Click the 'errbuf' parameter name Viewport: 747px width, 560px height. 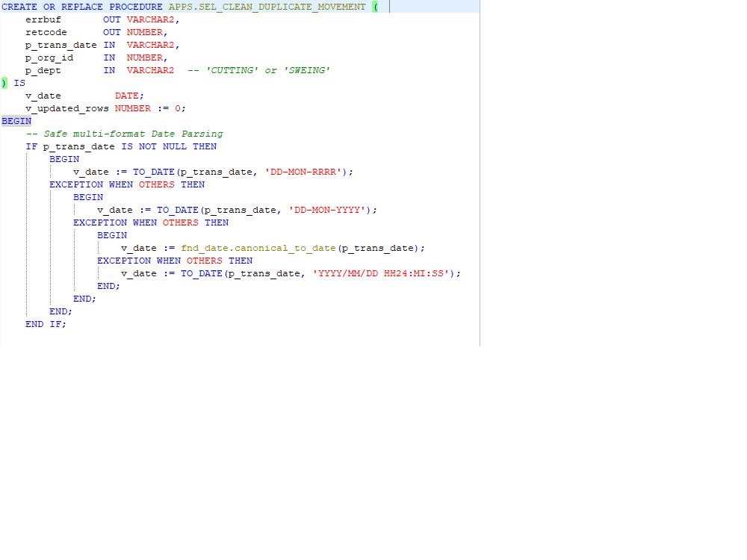point(43,19)
